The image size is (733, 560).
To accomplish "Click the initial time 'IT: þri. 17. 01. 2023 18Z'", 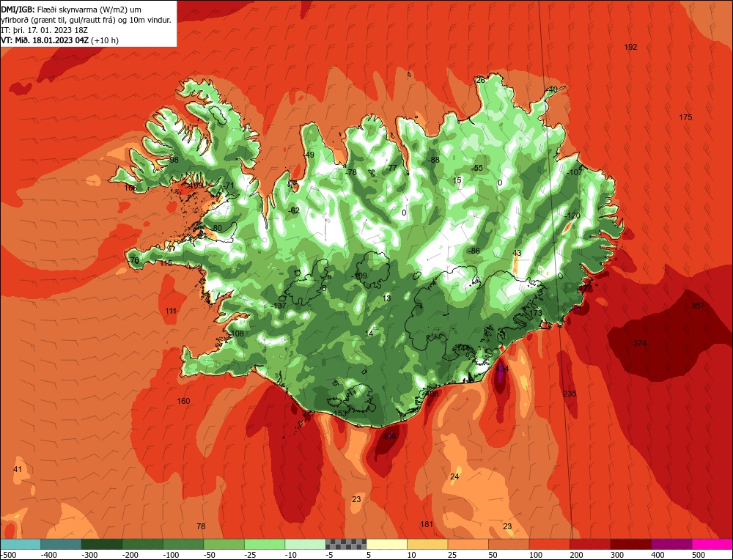I will (45, 30).
